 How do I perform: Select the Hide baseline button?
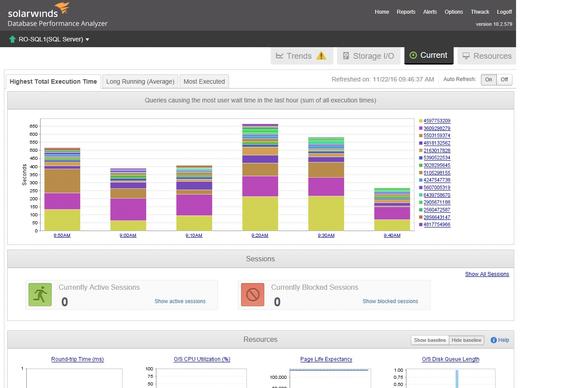click(466, 340)
